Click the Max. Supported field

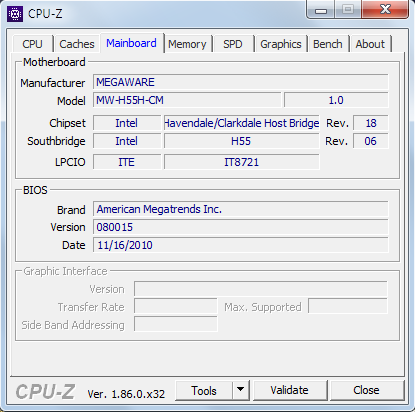[x=348, y=306]
